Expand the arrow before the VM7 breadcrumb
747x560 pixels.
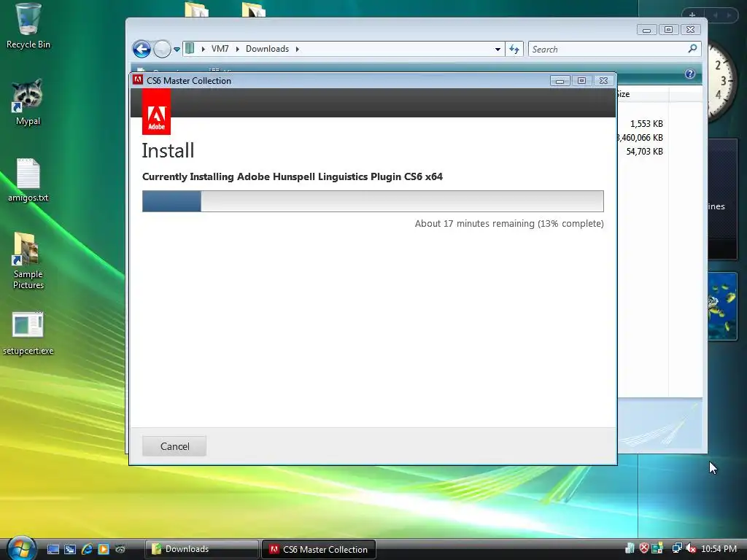click(x=203, y=49)
